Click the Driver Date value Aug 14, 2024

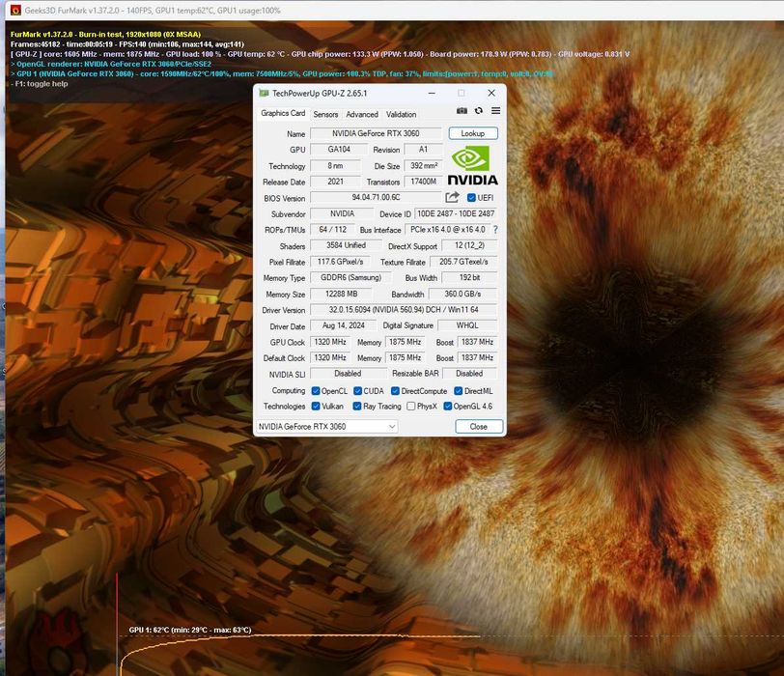tap(343, 325)
